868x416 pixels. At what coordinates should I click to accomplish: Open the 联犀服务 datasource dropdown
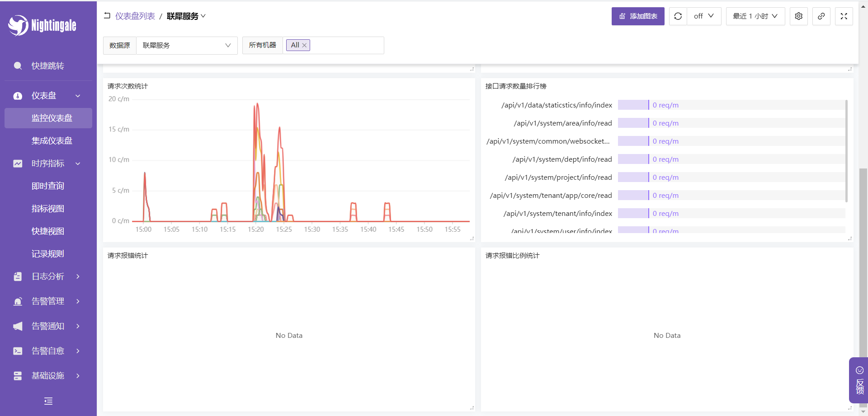click(x=186, y=46)
